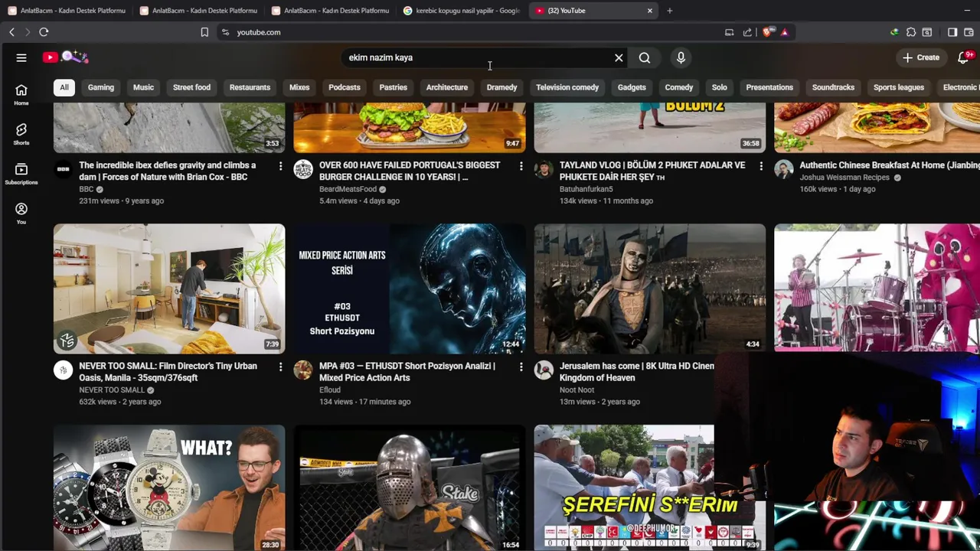Click the 'ekim nazim kaya' search field

click(475, 57)
